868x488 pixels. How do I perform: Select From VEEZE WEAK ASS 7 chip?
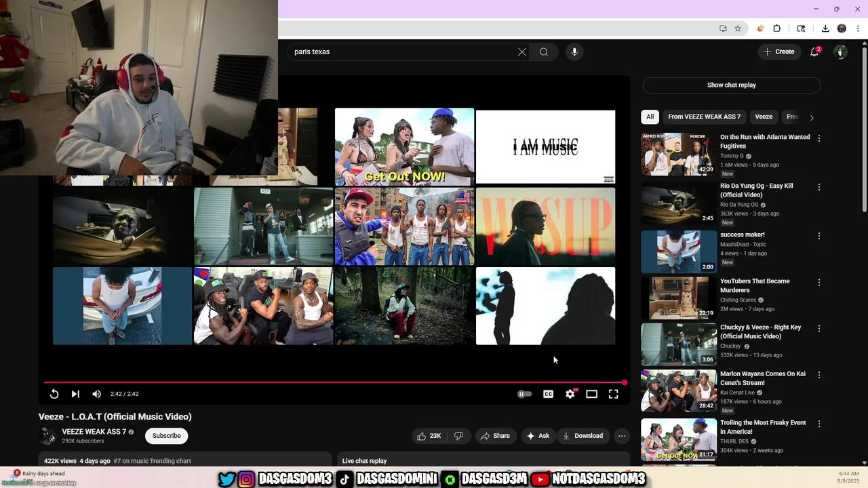tap(704, 117)
